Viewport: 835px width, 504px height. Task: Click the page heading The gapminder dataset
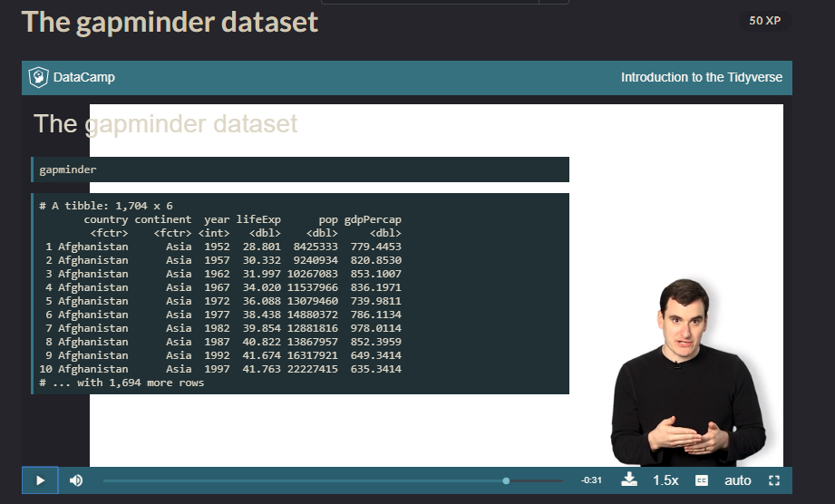(x=170, y=22)
